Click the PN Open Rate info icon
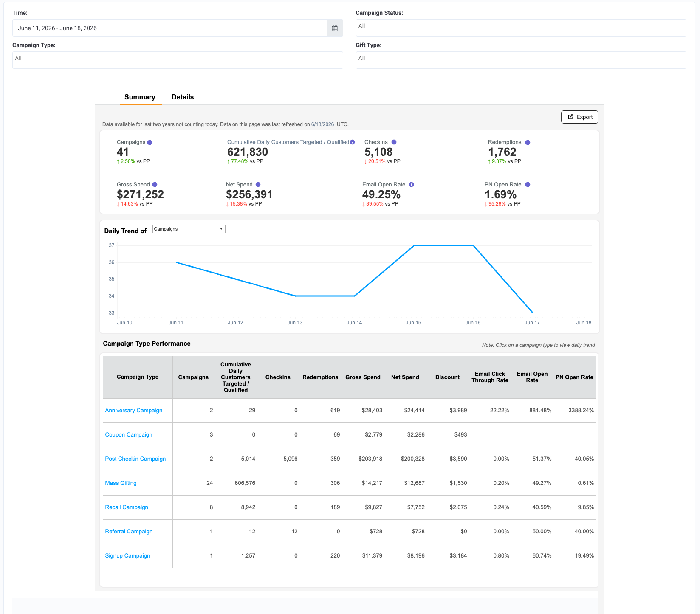 [x=528, y=185]
